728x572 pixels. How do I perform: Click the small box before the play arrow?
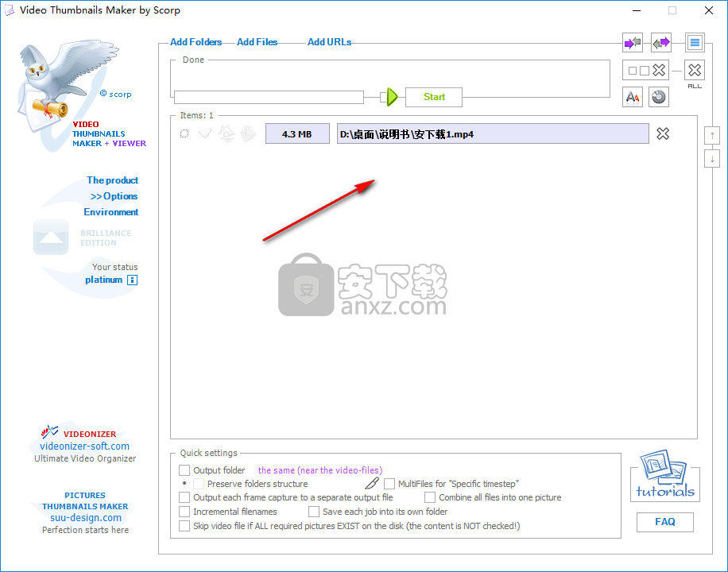383,97
